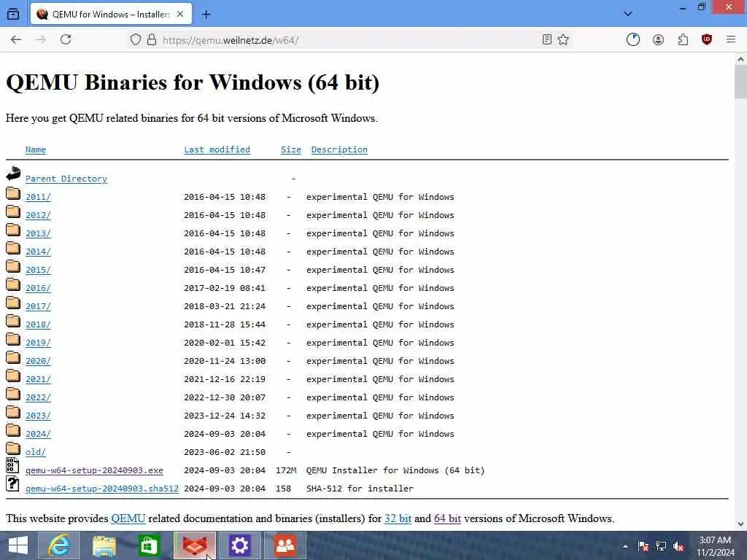Image resolution: width=747 pixels, height=560 pixels.
Task: Open the 2018/ folder link
Action: point(38,324)
